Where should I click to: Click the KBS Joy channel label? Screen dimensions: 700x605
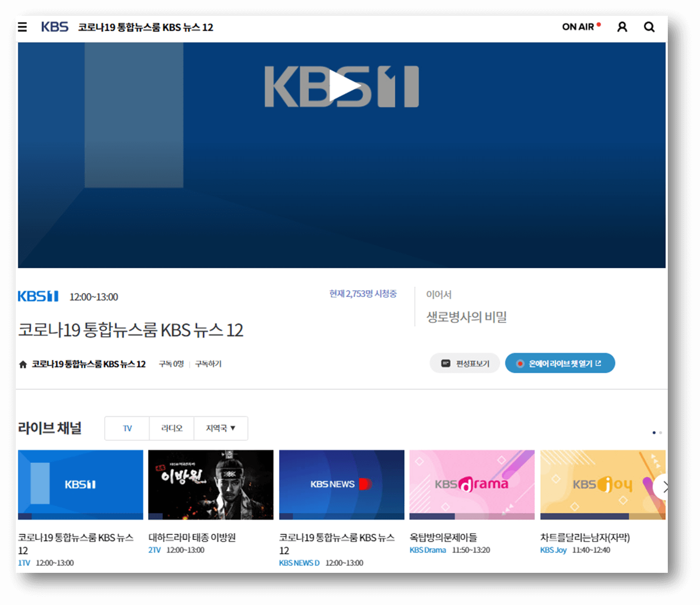click(x=553, y=550)
